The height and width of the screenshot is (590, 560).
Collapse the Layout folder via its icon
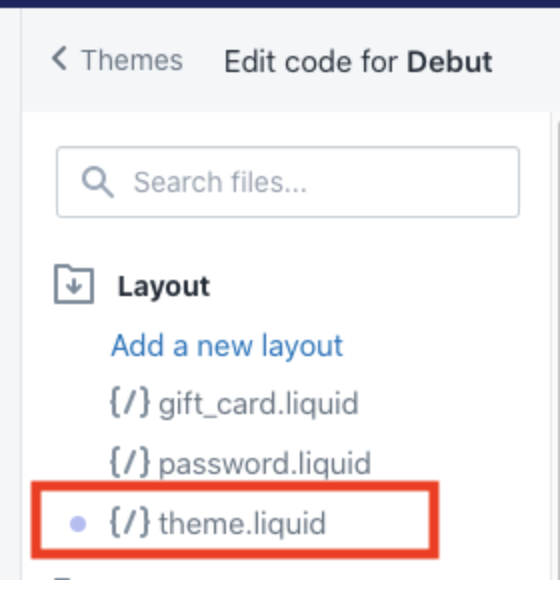click(x=74, y=284)
